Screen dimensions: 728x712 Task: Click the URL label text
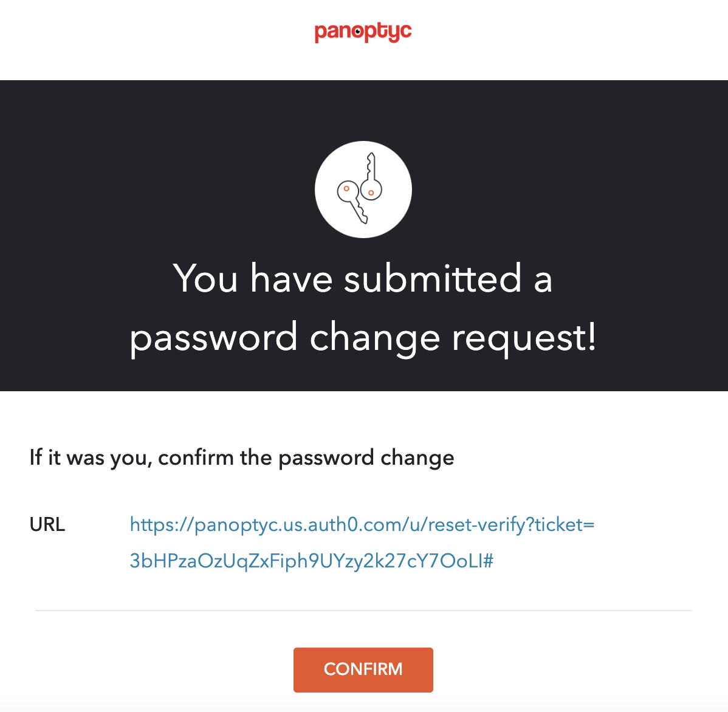47,524
